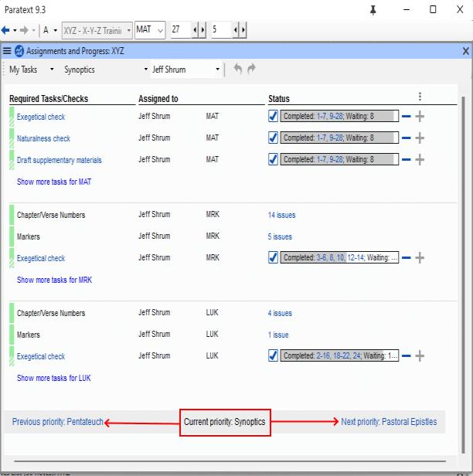The width and height of the screenshot is (473, 476).
Task: Open Naturalness check link
Action: click(x=43, y=138)
